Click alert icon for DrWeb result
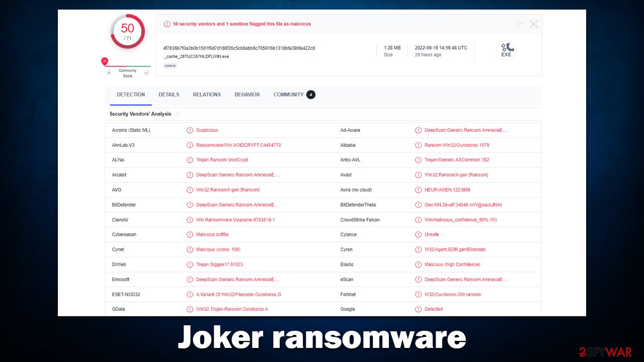The height and width of the screenshot is (362, 644). tap(190, 264)
